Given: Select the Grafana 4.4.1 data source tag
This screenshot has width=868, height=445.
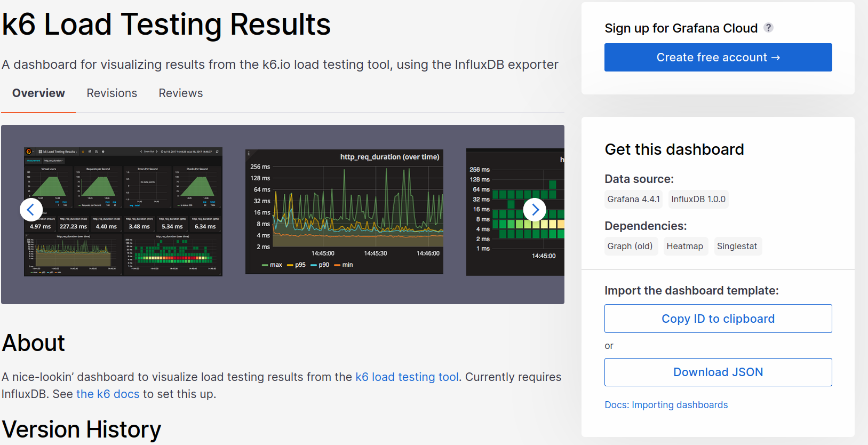Looking at the screenshot, I should click(633, 200).
